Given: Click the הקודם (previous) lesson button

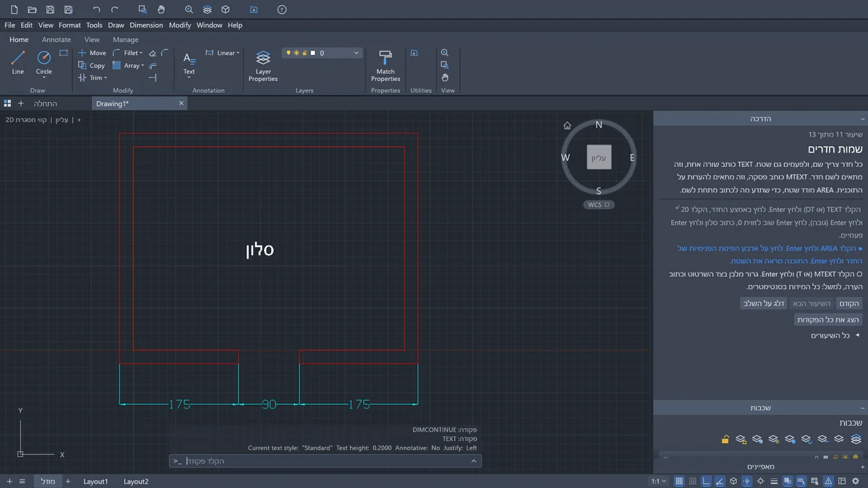Looking at the screenshot, I should [848, 304].
